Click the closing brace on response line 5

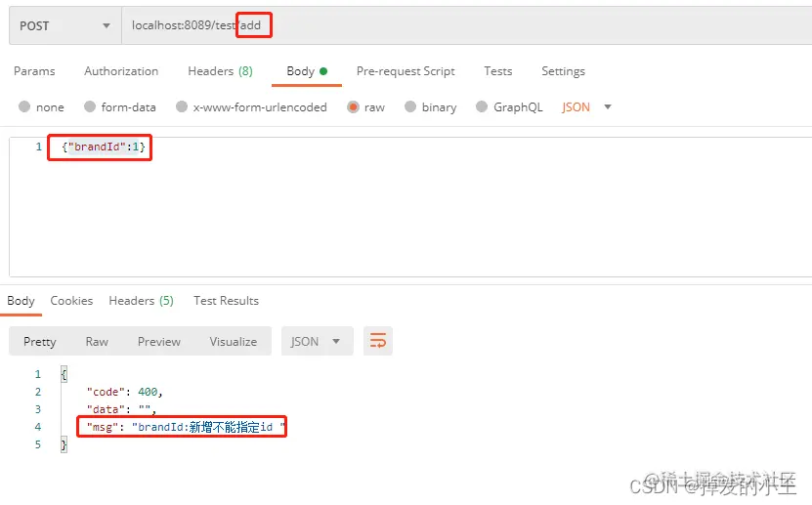coord(64,444)
